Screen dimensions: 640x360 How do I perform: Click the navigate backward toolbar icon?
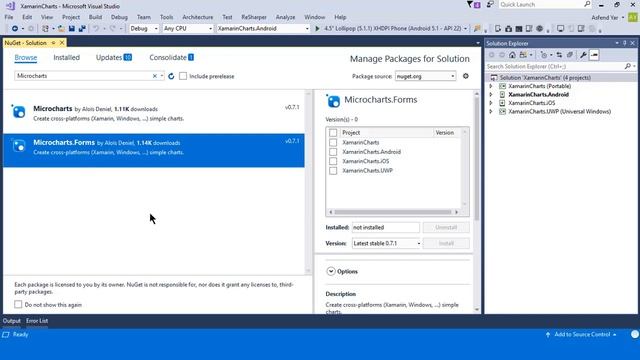[15, 29]
